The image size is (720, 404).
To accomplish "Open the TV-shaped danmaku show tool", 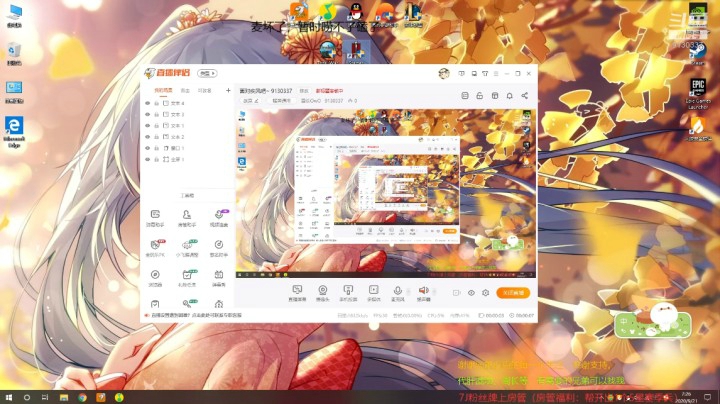I will [x=219, y=278].
